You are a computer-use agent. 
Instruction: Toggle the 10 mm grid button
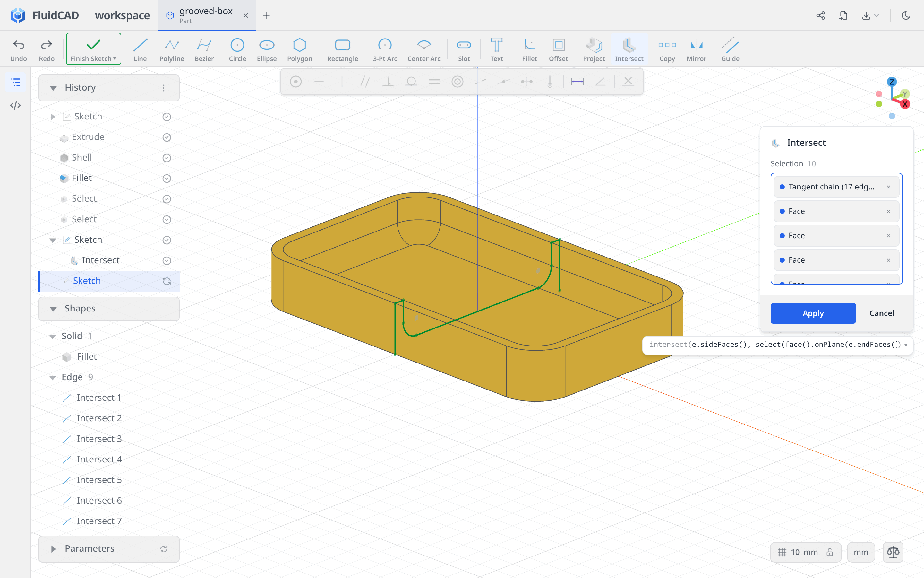pos(806,552)
